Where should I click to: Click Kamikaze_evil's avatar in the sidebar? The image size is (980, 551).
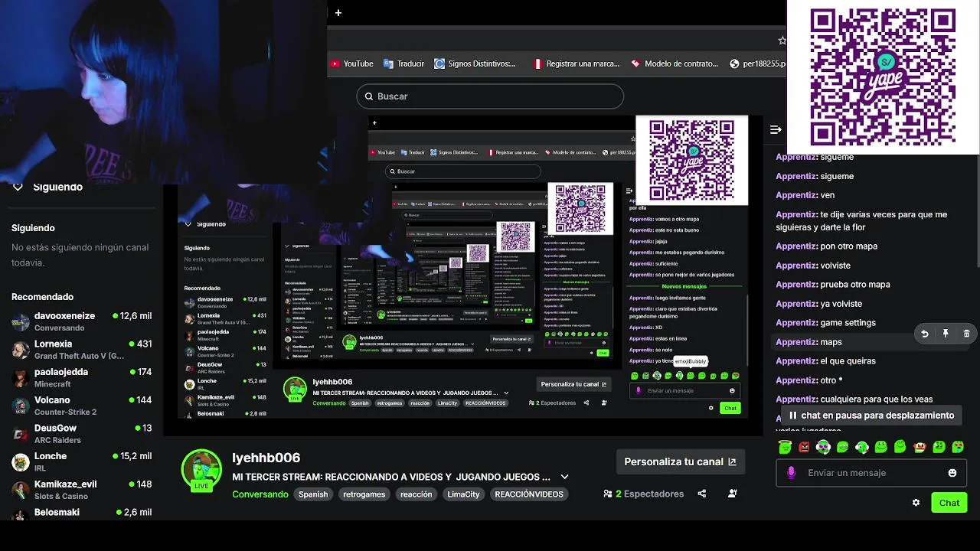[x=21, y=490]
